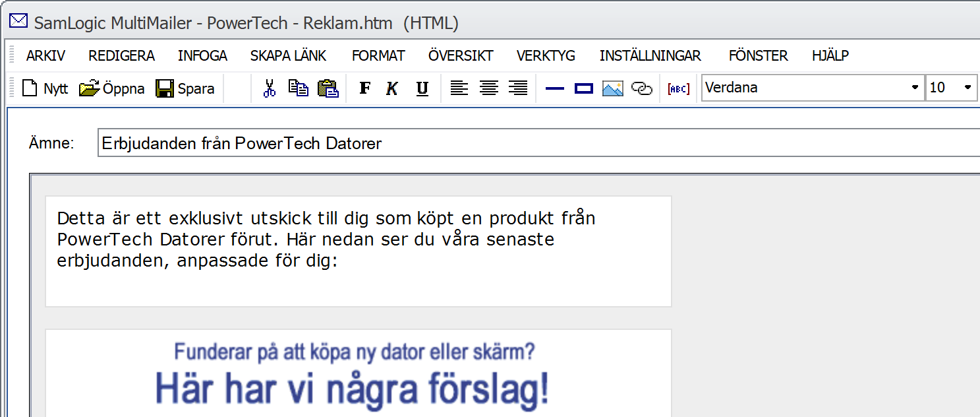980x417 pixels.
Task: Click the envelope icon in title bar
Action: tap(18, 22)
